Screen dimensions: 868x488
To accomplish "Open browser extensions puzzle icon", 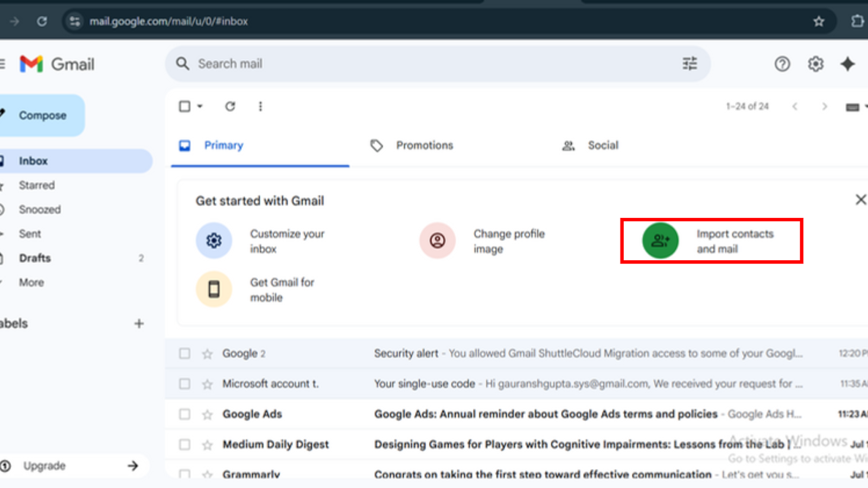I will tap(858, 21).
